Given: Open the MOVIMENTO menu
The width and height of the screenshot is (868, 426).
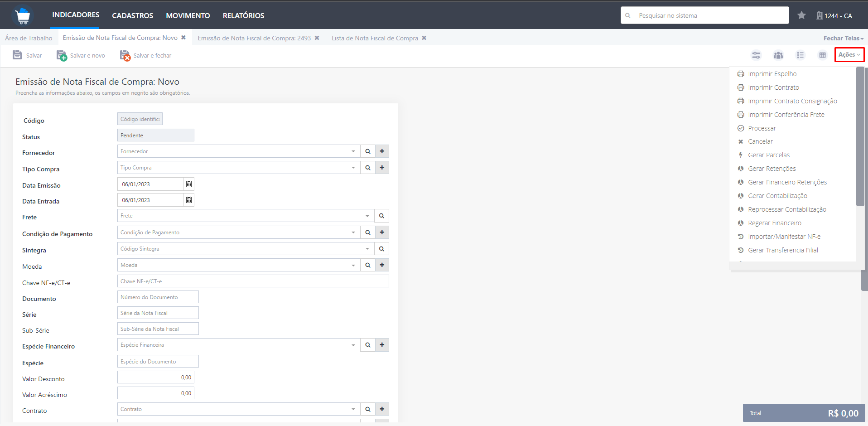Looking at the screenshot, I should [x=188, y=15].
